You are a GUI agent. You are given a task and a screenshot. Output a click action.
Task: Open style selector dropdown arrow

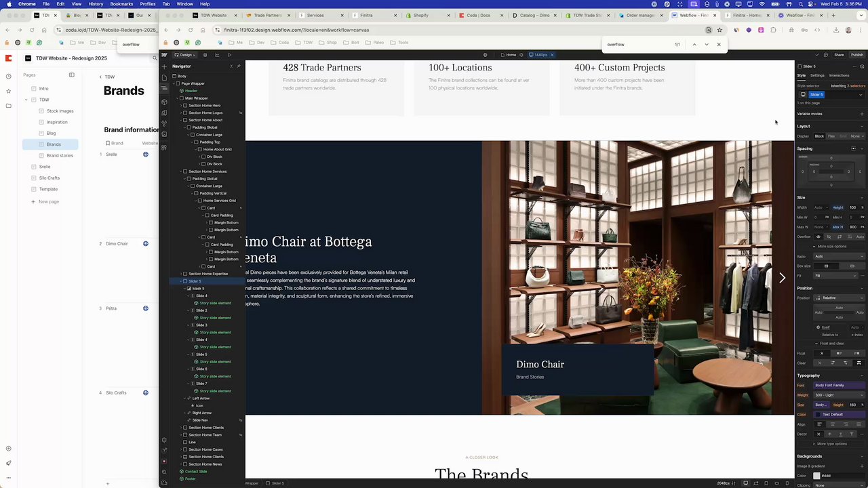[x=861, y=95]
